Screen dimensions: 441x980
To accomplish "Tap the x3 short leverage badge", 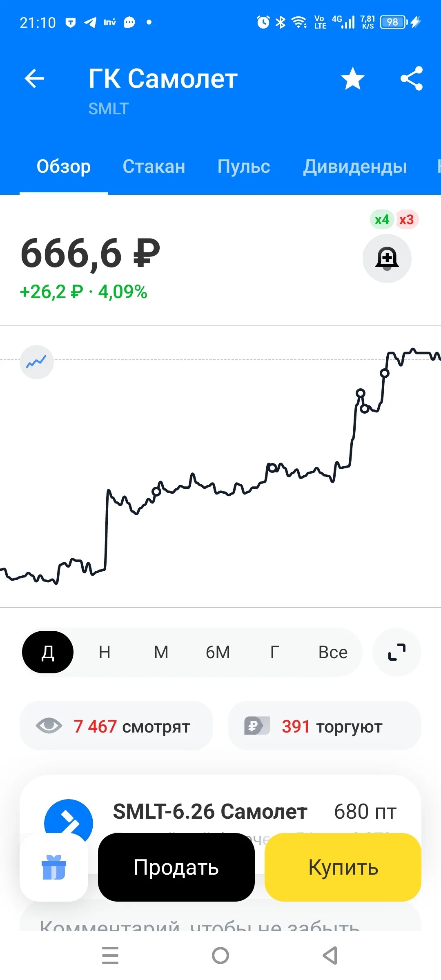I will click(x=406, y=220).
